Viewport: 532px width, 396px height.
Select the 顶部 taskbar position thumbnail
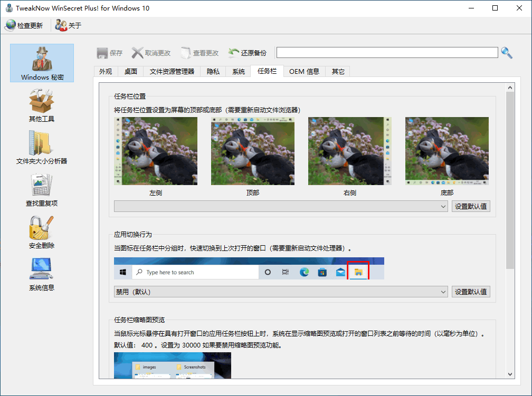pyautogui.click(x=253, y=151)
